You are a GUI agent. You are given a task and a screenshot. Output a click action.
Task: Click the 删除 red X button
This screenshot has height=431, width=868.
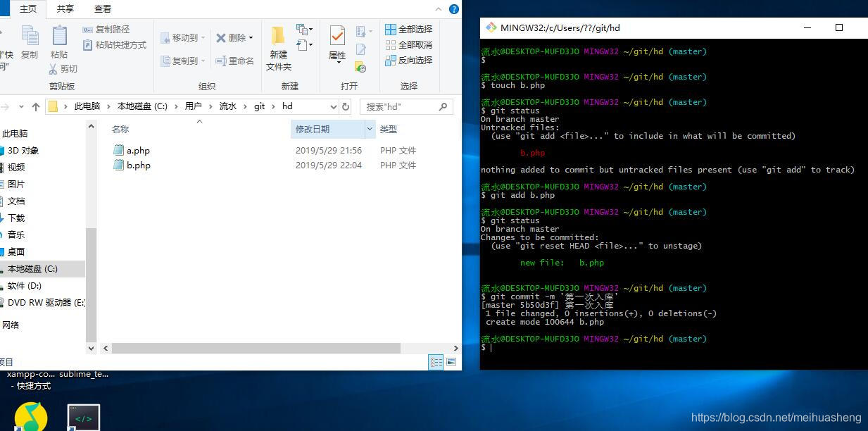[x=221, y=37]
